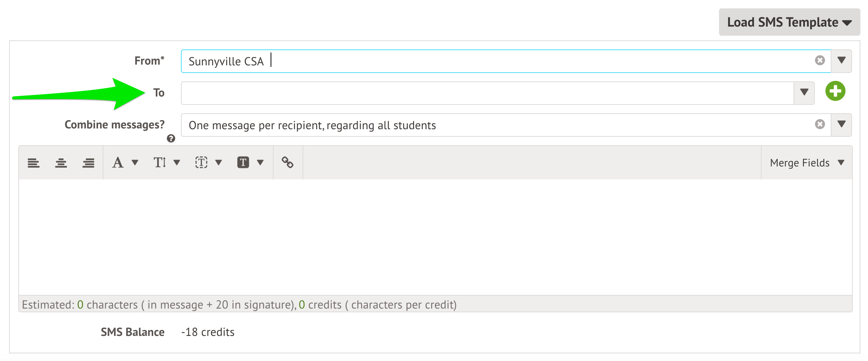Align text left in the editor
The width and height of the screenshot is (868, 361).
tap(33, 163)
